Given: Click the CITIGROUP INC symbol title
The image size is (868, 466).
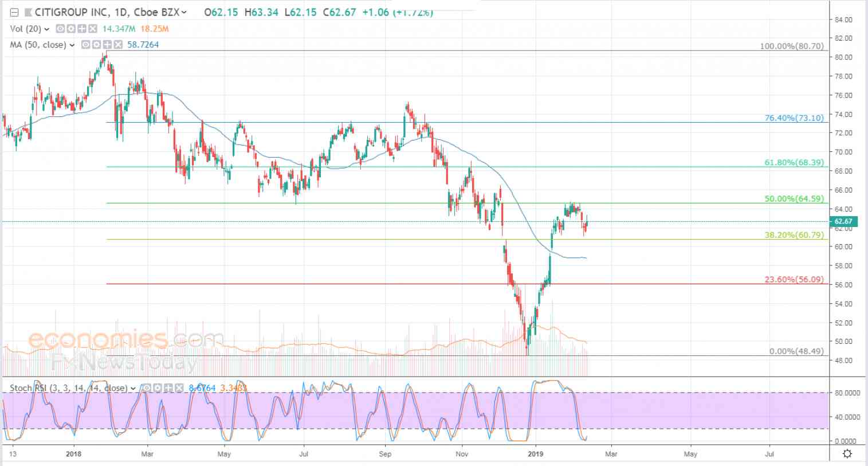Looking at the screenshot, I should tap(70, 12).
